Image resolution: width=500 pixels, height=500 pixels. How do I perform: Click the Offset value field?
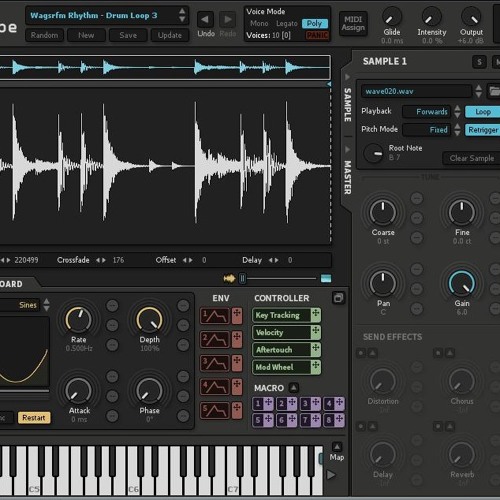tap(204, 260)
